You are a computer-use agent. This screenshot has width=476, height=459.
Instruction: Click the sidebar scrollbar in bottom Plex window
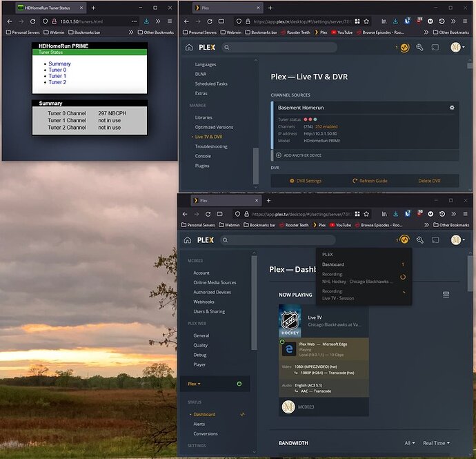coord(254,303)
